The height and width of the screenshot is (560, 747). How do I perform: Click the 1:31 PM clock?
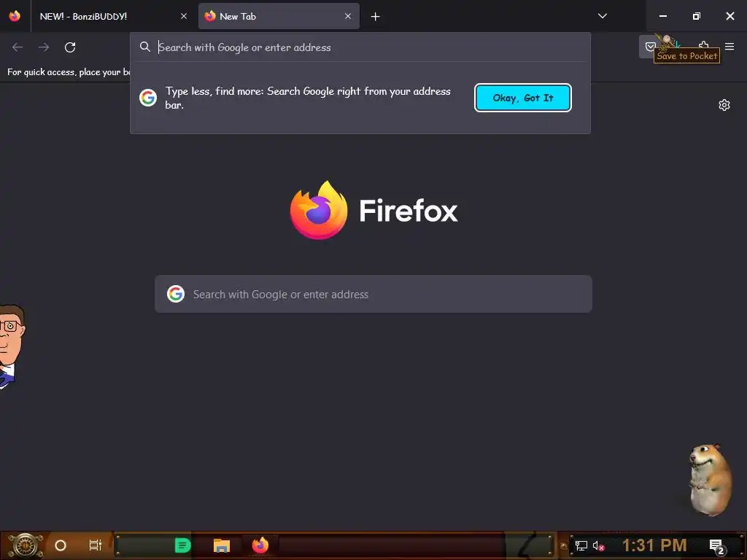(x=654, y=545)
